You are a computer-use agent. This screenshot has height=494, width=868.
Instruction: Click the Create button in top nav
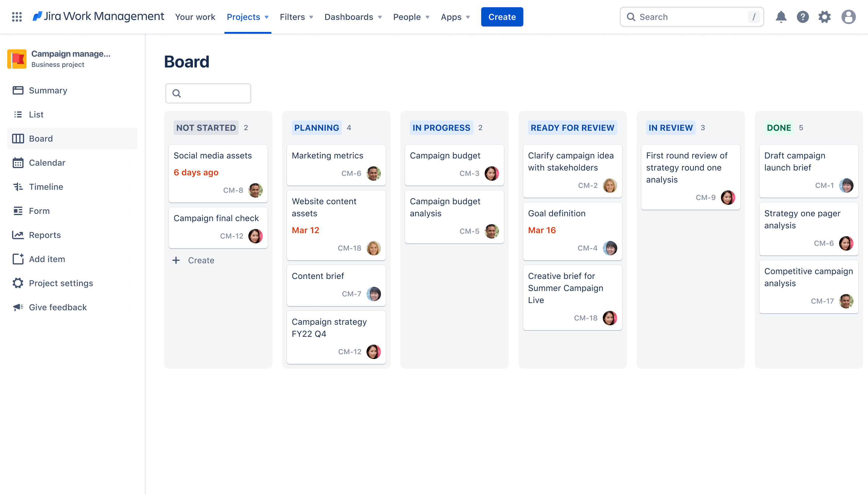502,17
